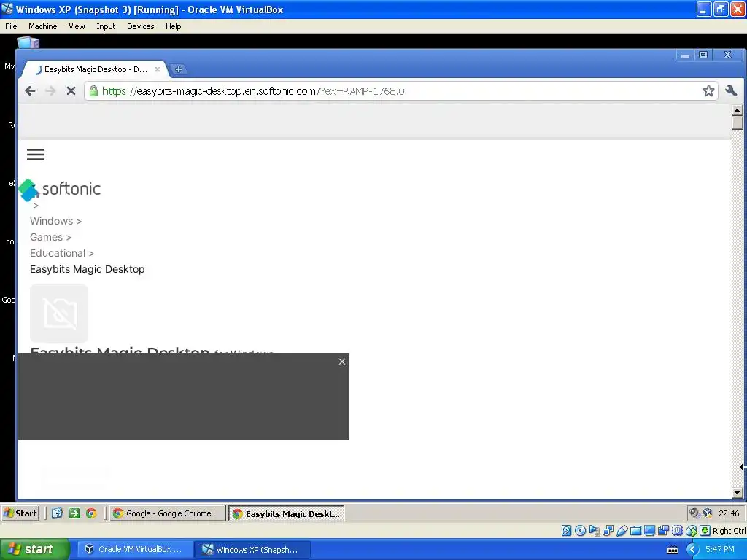
Task: Click the page scrollbar down arrow
Action: coord(737,493)
